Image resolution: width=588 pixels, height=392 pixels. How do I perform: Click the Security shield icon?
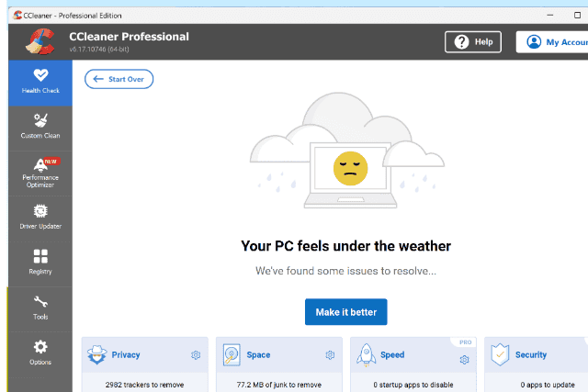point(500,354)
